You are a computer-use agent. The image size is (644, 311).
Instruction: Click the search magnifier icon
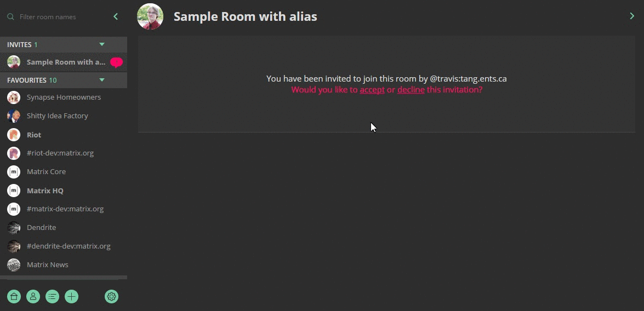tap(10, 17)
